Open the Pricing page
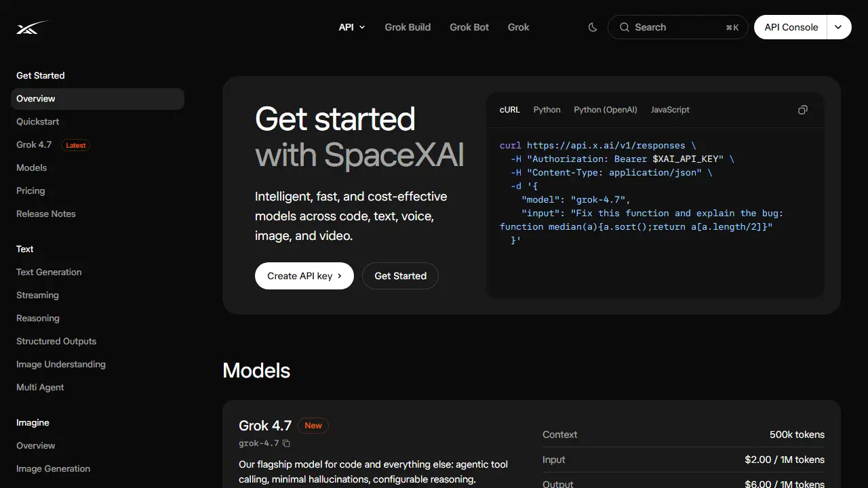868x488 pixels. coord(31,191)
